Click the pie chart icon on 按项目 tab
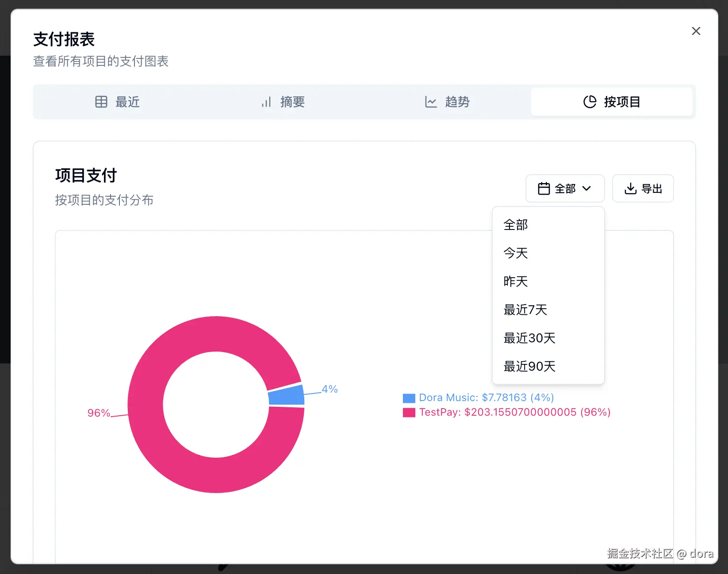This screenshot has width=728, height=574. point(590,102)
